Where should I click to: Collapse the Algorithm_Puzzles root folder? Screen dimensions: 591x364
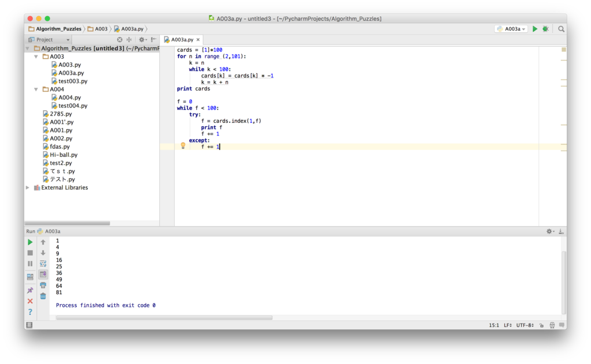pos(28,48)
